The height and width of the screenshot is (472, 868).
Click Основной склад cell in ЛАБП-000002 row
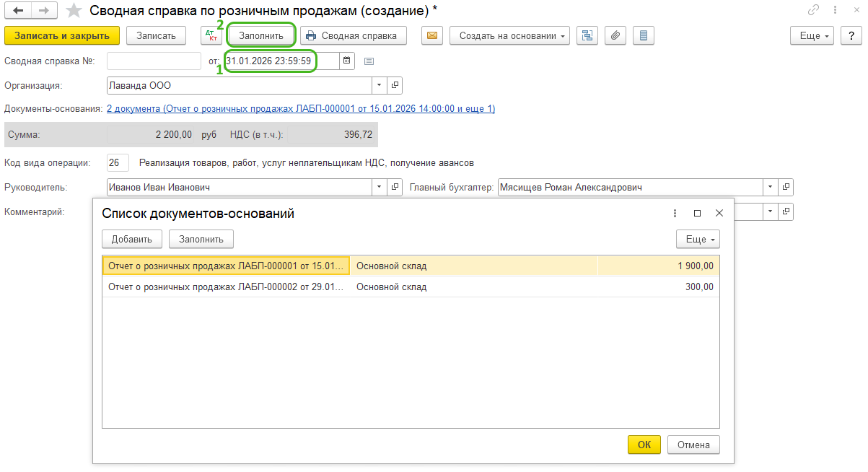click(x=474, y=287)
